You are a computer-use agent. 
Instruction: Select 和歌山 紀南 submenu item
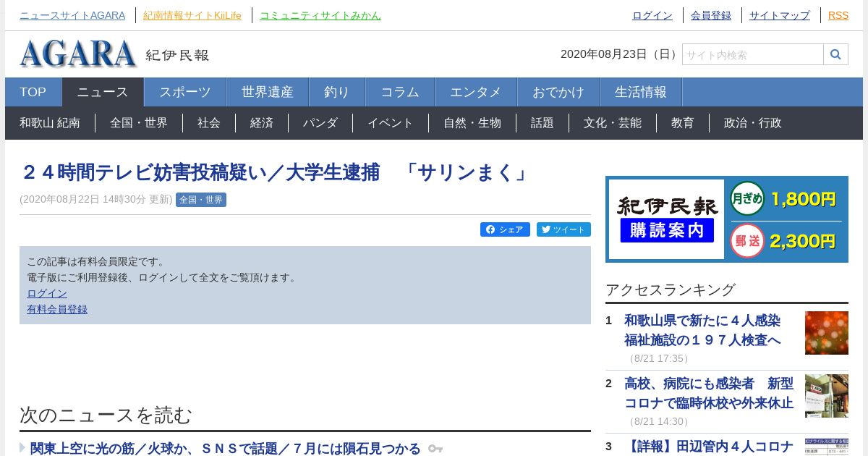click(50, 123)
